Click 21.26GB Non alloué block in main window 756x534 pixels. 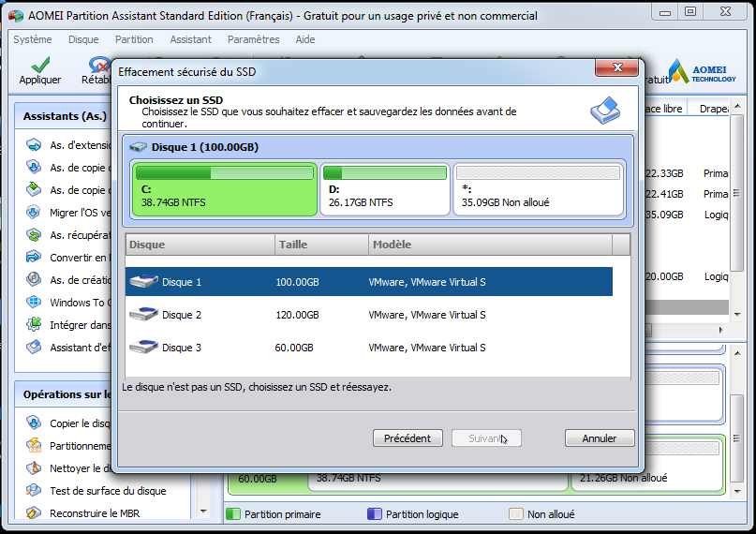click(647, 480)
